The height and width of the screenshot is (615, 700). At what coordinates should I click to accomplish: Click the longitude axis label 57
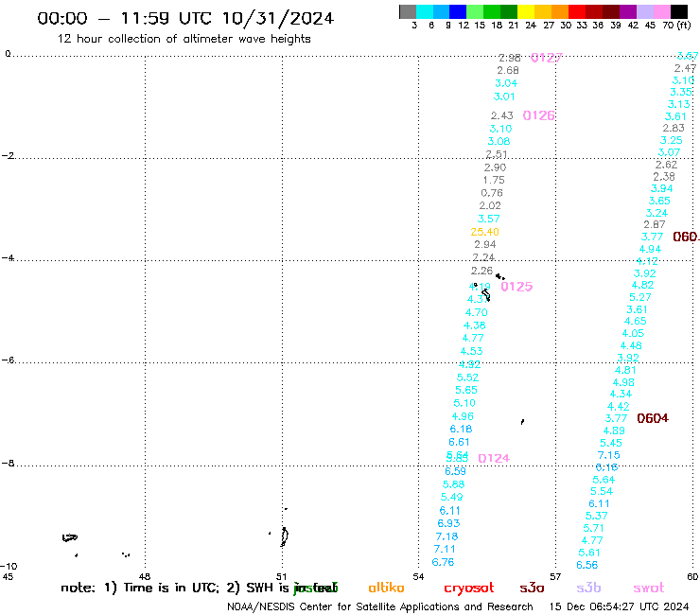point(555,576)
